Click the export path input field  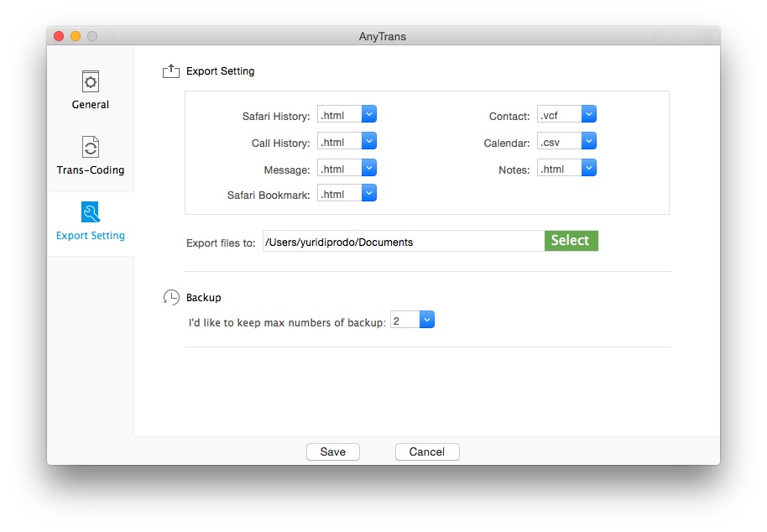click(x=404, y=242)
